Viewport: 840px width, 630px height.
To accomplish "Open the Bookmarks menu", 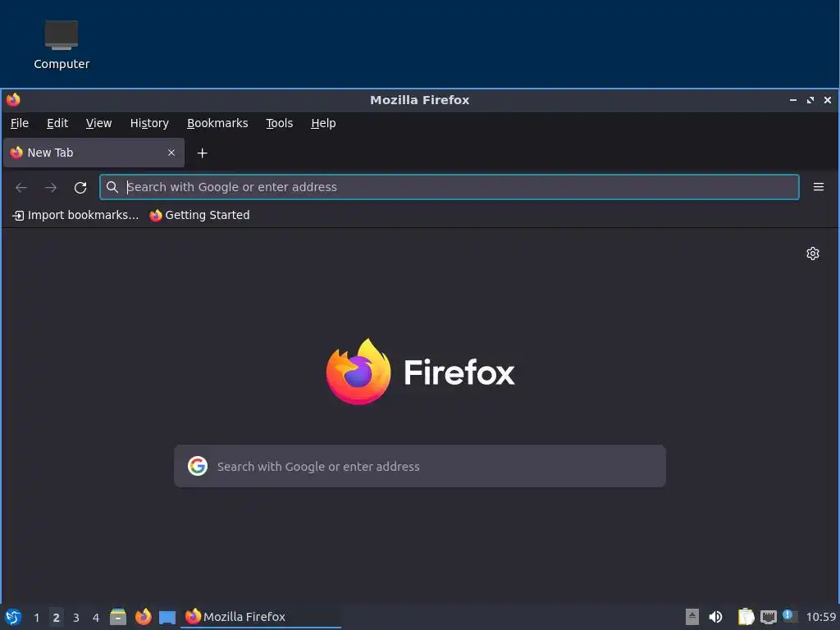I will coord(217,123).
